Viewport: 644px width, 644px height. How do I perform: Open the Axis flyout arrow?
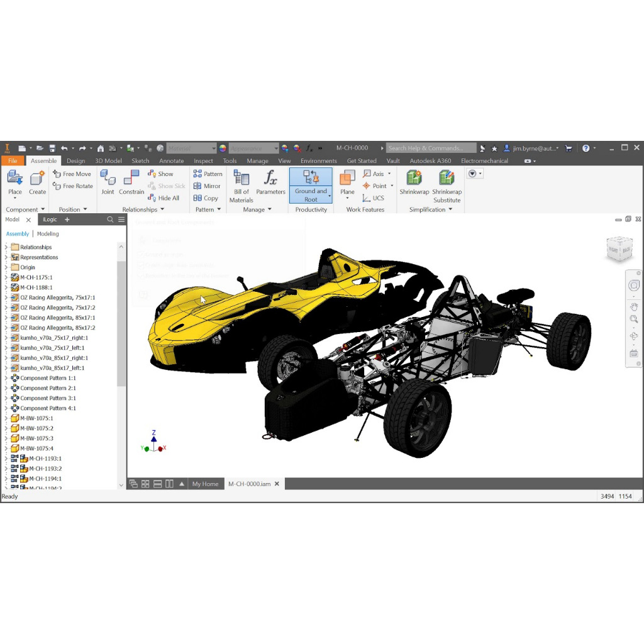[x=389, y=174]
